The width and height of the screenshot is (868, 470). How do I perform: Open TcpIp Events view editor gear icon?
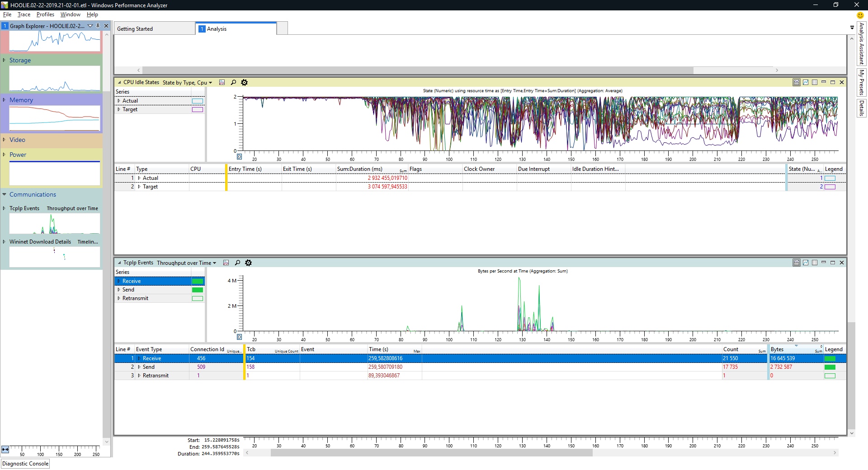coord(248,263)
